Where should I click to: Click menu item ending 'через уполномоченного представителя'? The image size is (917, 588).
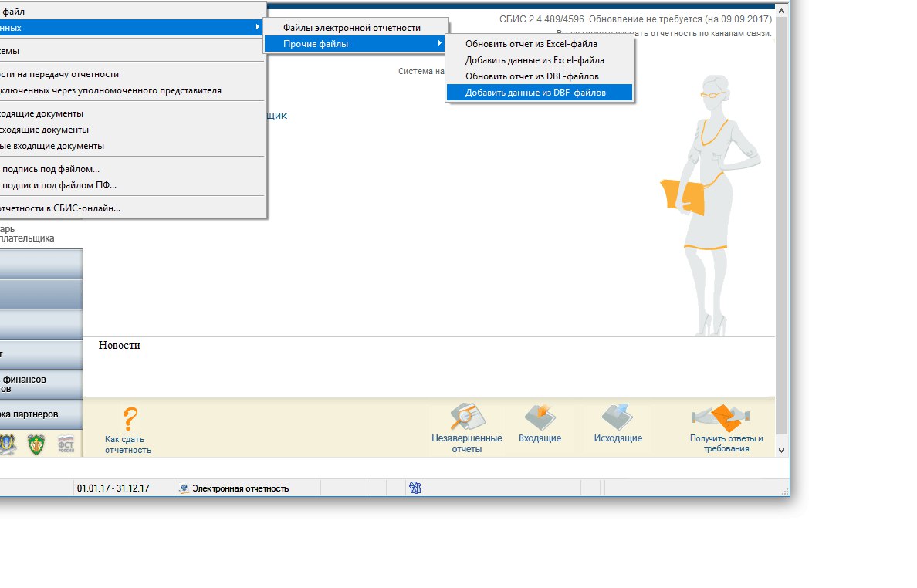[132, 90]
